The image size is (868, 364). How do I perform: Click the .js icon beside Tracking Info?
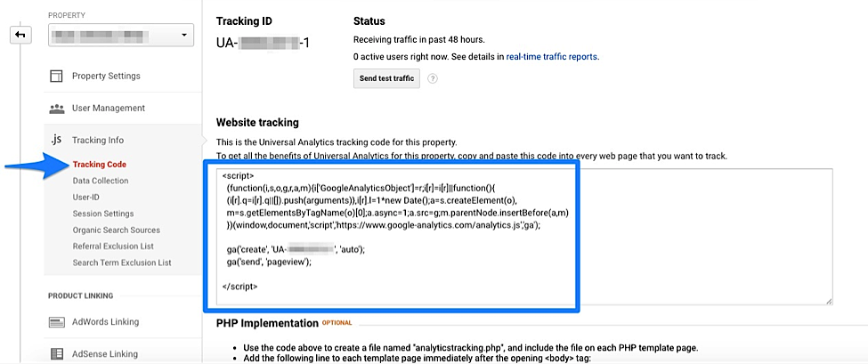coord(56,140)
